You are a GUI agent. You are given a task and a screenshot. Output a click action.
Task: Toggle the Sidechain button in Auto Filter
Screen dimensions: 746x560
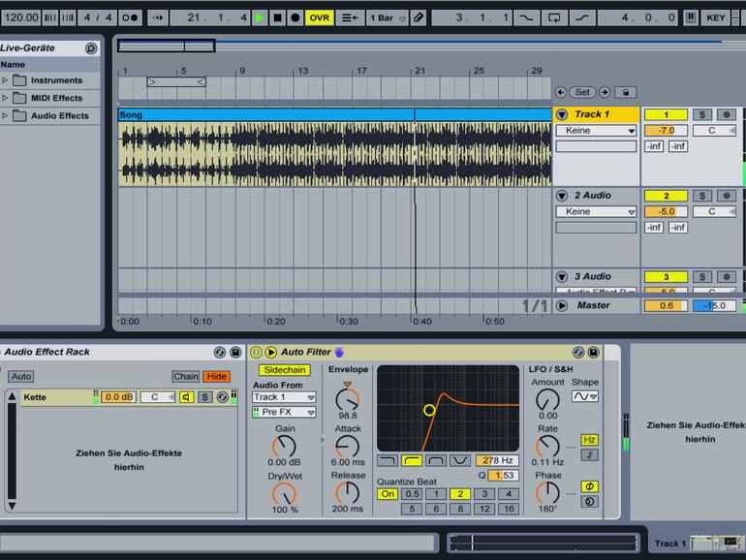click(284, 370)
